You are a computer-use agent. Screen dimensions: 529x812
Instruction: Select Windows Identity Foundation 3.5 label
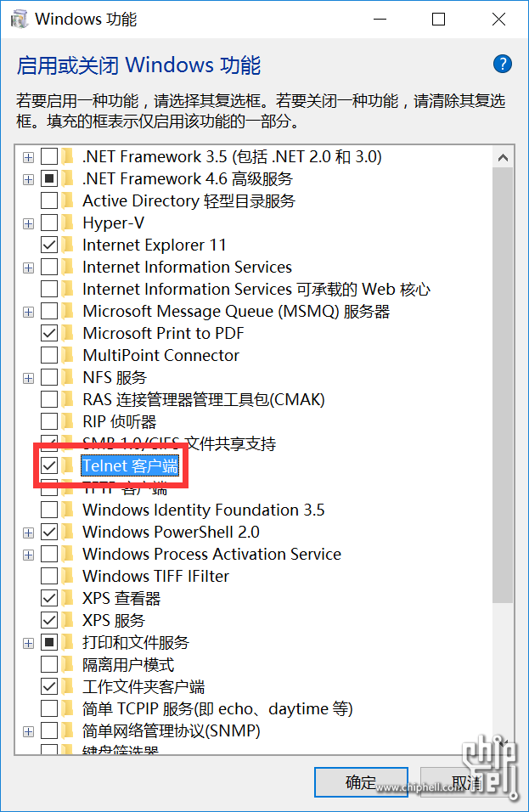tap(204, 510)
